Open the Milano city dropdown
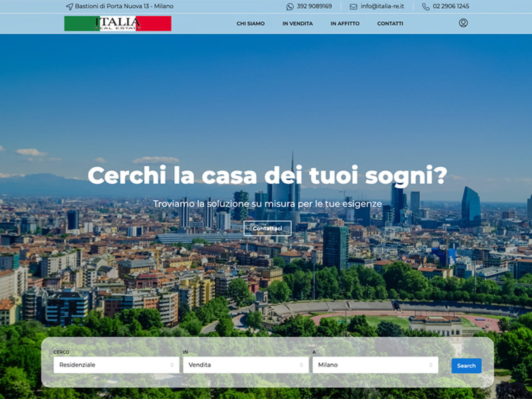 pyautogui.click(x=375, y=365)
